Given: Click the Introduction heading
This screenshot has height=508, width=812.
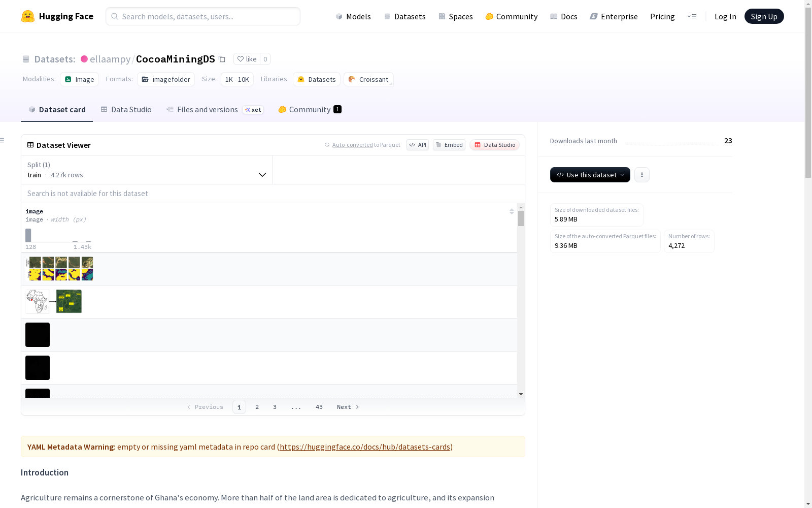Looking at the screenshot, I should tap(45, 472).
